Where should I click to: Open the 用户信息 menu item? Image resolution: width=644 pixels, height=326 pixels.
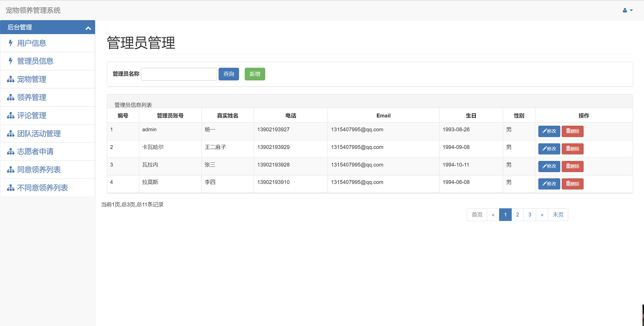coord(48,43)
